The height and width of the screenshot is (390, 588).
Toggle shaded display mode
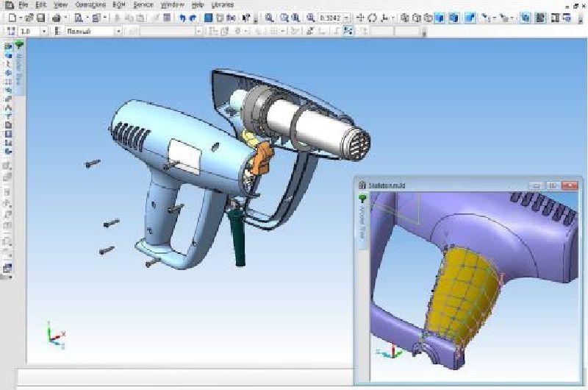click(440, 18)
